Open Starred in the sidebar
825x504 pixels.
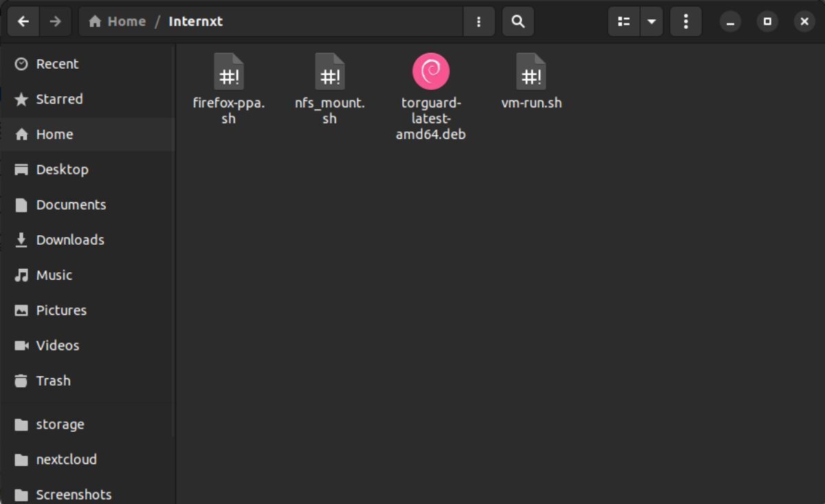[x=87, y=99]
